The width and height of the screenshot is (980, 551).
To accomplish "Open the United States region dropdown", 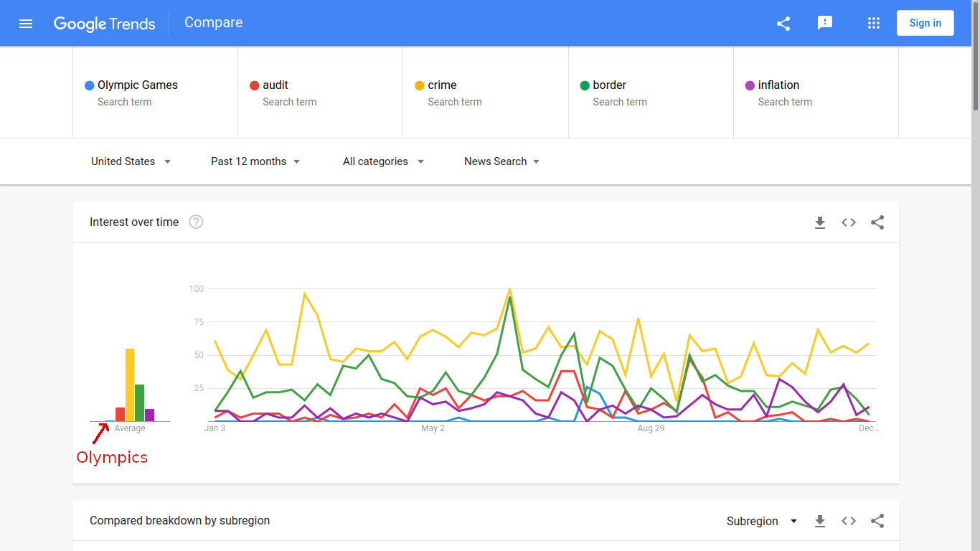I will (131, 161).
